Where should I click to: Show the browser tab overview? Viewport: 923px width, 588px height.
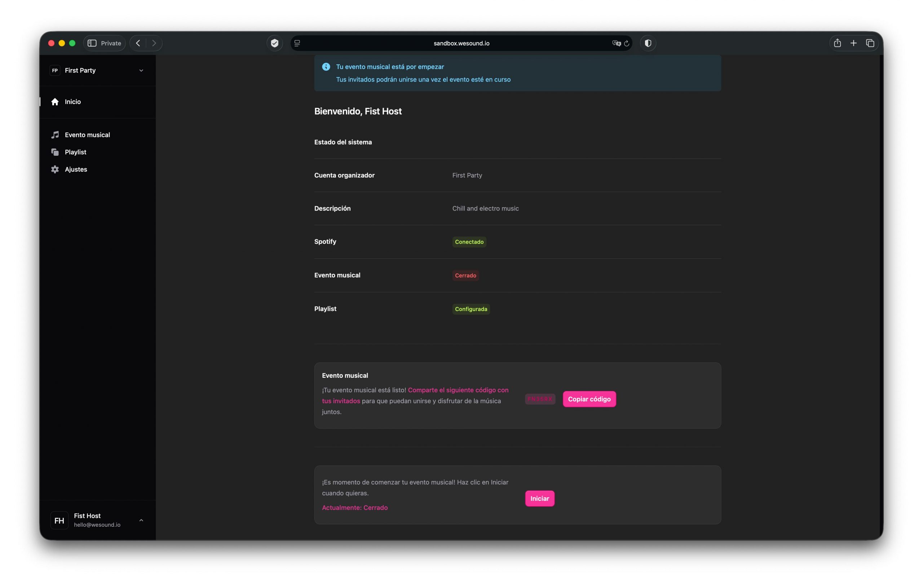(x=870, y=43)
